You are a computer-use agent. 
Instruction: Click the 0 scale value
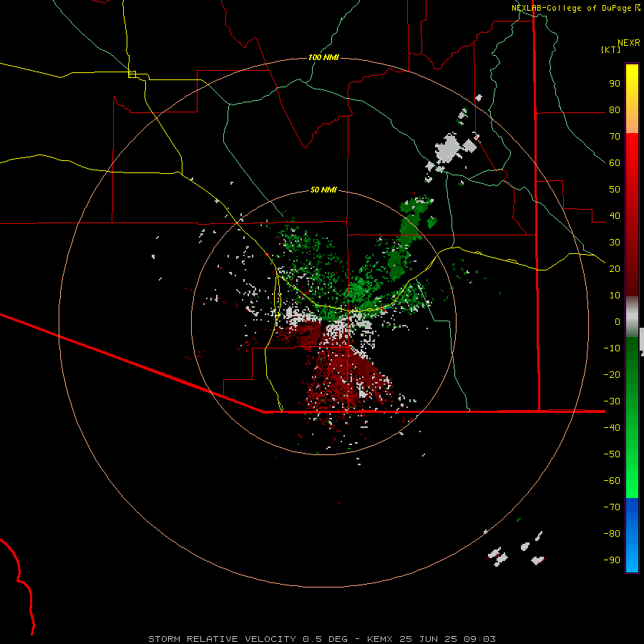618,321
